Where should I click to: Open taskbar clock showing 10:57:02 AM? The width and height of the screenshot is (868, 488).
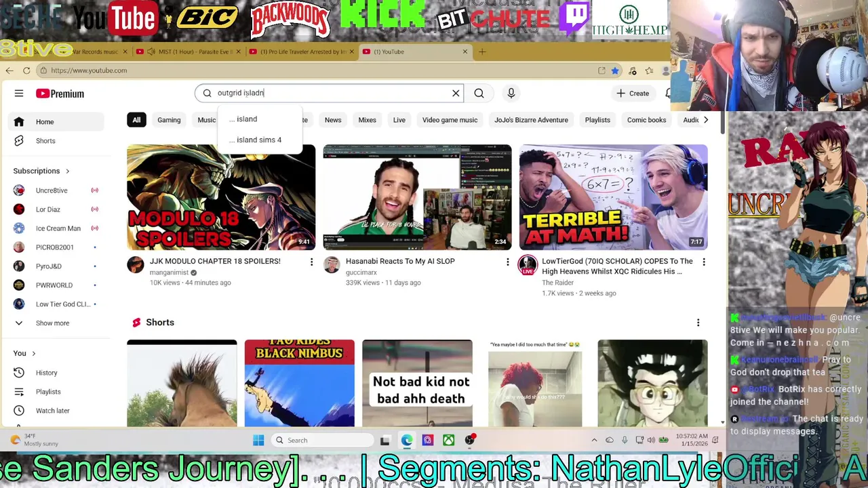[x=691, y=441]
